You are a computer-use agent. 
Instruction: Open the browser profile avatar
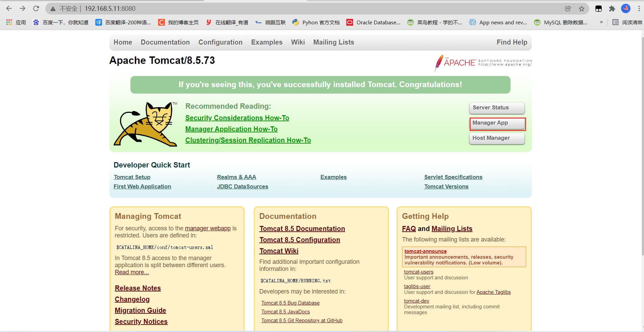pos(626,8)
